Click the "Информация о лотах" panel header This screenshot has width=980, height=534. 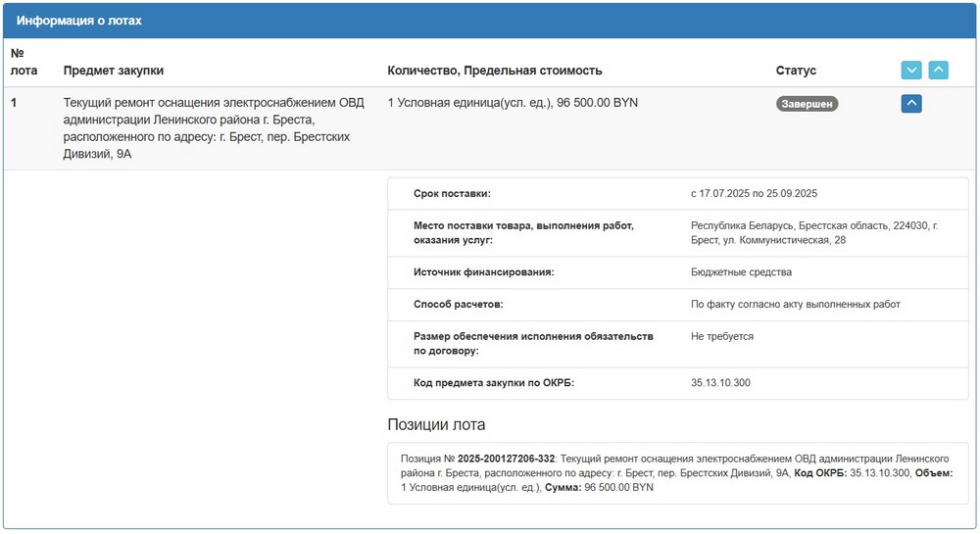click(x=79, y=21)
